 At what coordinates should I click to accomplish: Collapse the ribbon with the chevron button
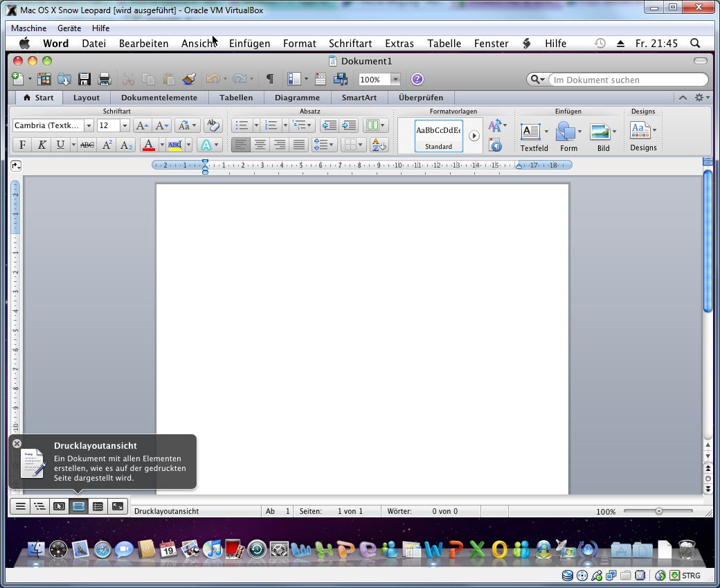pyautogui.click(x=683, y=98)
